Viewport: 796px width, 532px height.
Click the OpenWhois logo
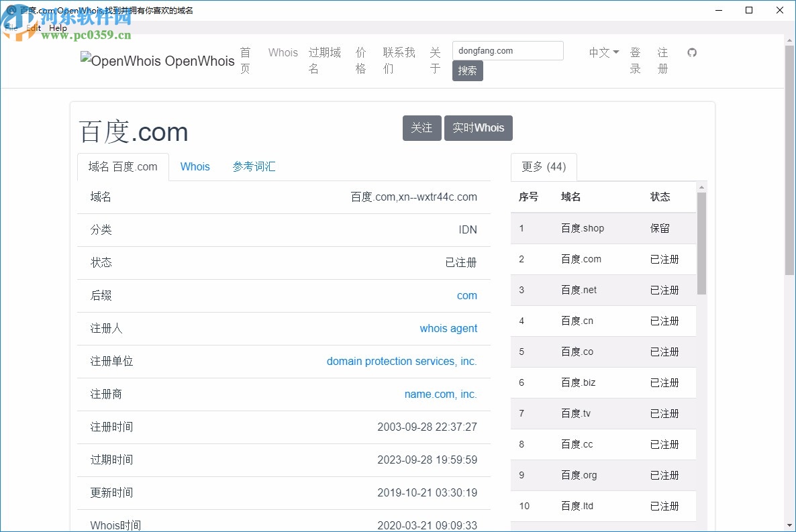click(x=157, y=61)
